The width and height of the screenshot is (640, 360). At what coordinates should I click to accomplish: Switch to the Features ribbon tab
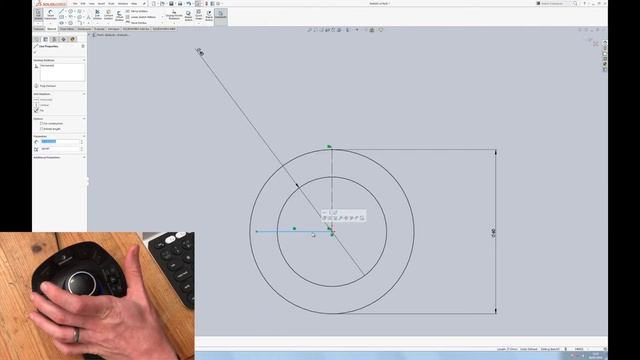click(x=38, y=29)
